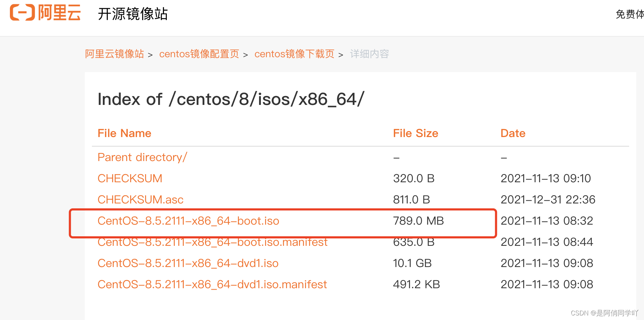Screen dimensions: 644x320
Task: Navigate to centos镜像配置页 breadcrumb
Action: [199, 54]
